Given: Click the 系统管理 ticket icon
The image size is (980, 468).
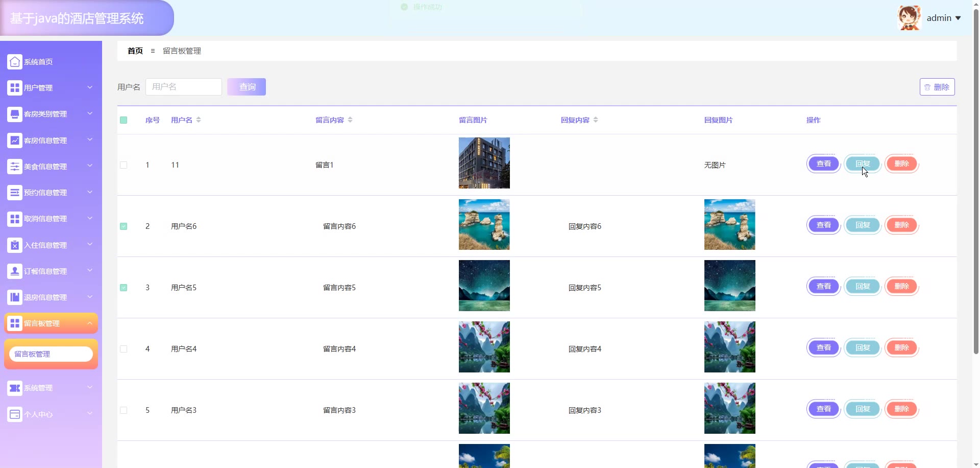Looking at the screenshot, I should [x=15, y=388].
